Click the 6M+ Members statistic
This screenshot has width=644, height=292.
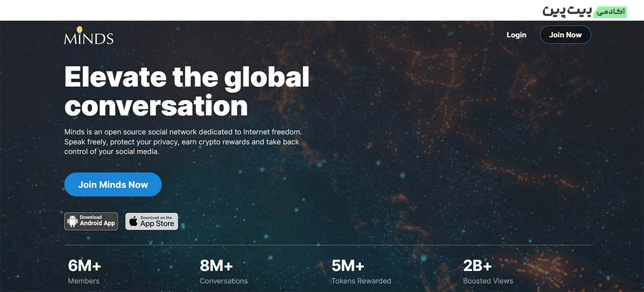tap(85, 272)
